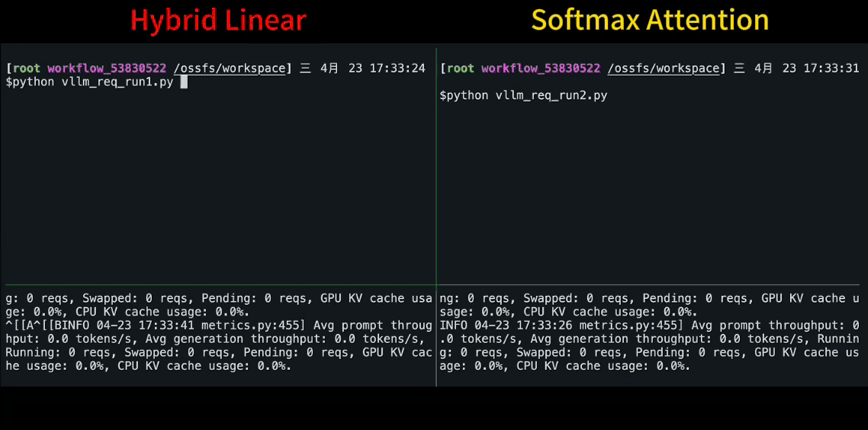The height and width of the screenshot is (430, 868).
Task: Place cursor at block after vllm_req_run1.py
Action: tap(184, 82)
